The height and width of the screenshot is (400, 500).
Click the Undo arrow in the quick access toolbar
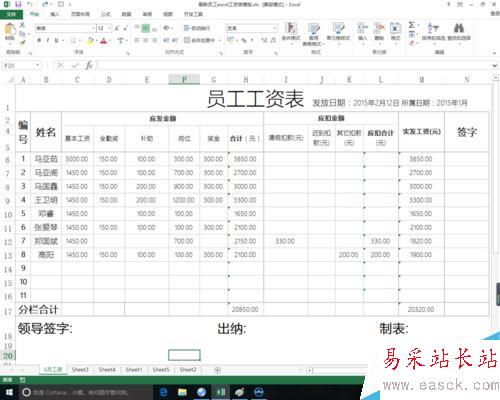(x=30, y=4)
